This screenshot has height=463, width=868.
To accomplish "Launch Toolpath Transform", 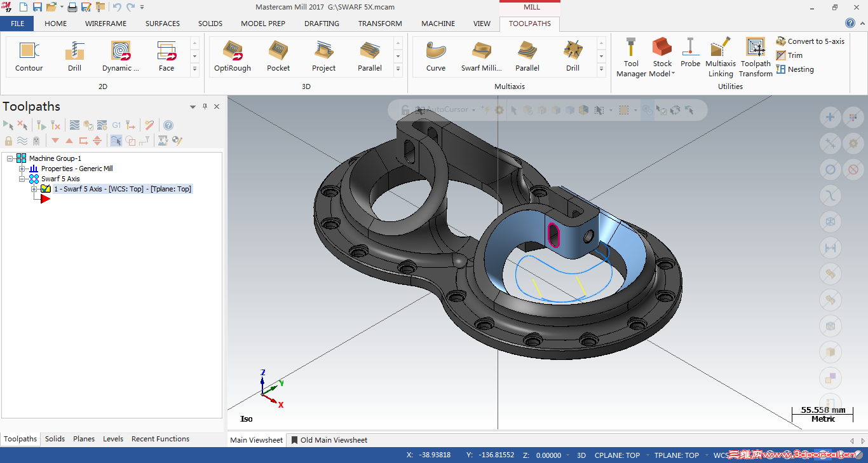I will (x=756, y=57).
